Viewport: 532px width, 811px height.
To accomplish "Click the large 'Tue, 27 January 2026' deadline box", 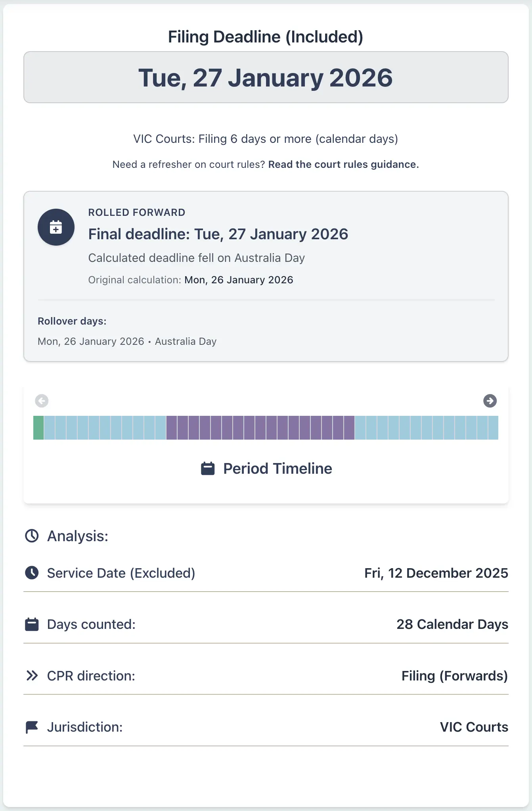I will [266, 77].
